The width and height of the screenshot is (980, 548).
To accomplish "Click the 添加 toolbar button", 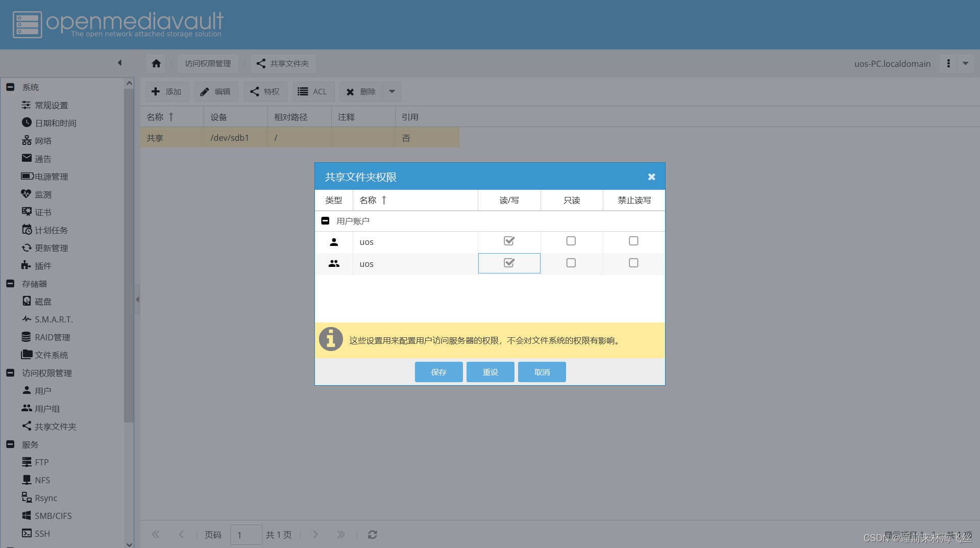I will (167, 92).
